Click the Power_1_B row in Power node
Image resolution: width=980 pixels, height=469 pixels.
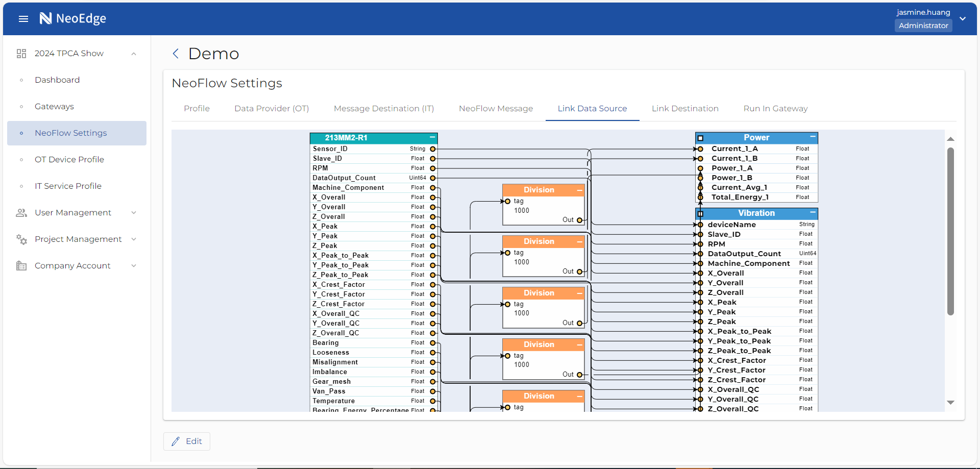756,178
